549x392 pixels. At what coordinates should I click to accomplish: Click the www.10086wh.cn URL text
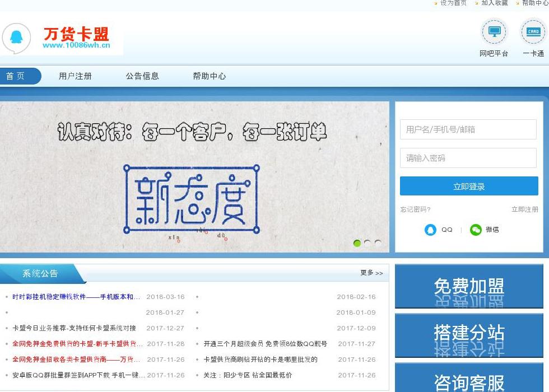pos(76,45)
